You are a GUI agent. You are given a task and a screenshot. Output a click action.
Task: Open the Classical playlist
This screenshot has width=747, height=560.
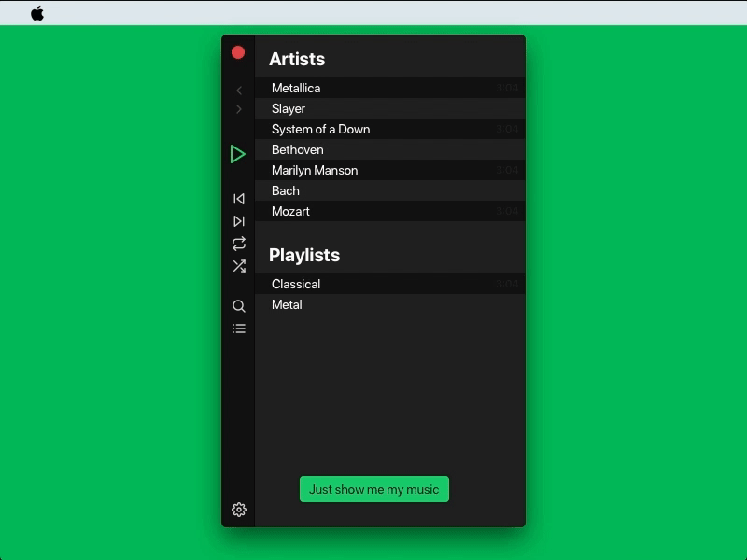tap(390, 284)
